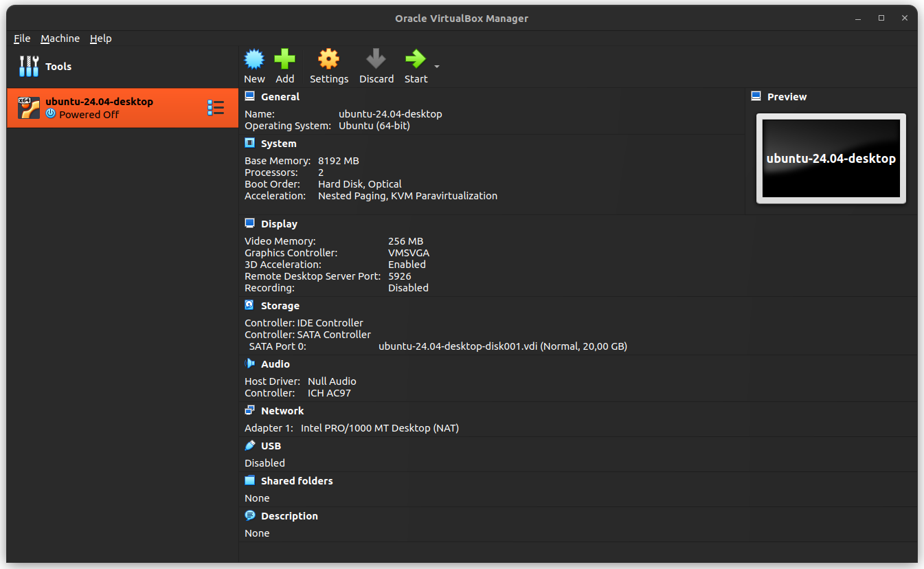Open the File menu

click(x=21, y=38)
